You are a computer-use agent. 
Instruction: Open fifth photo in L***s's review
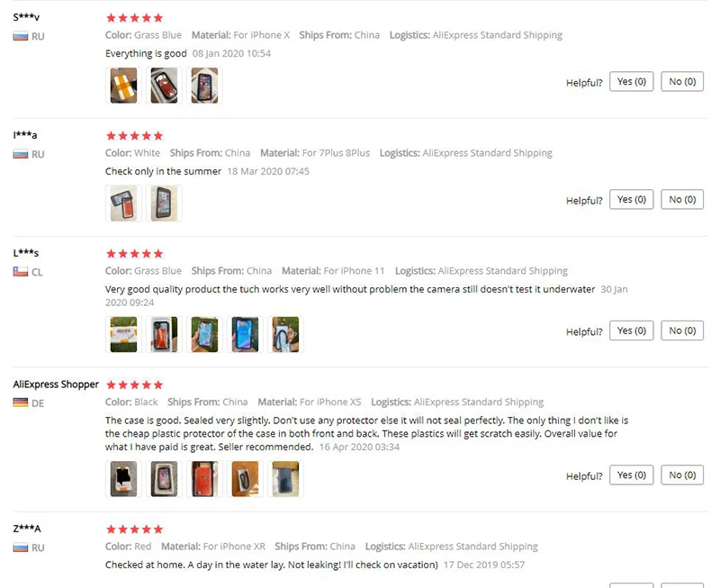(x=285, y=334)
